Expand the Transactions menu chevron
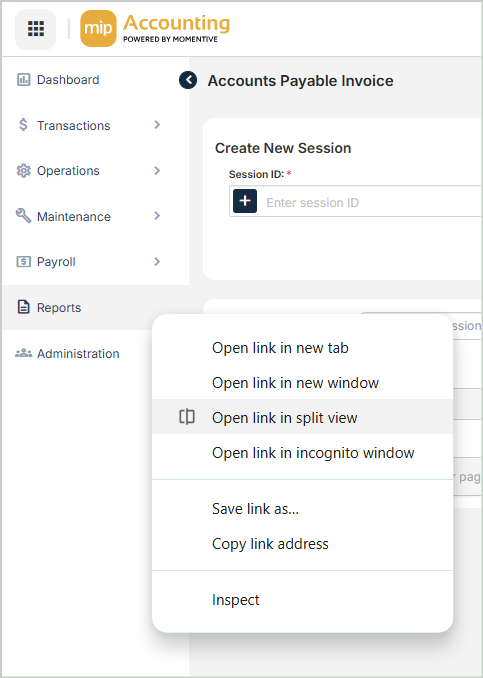Screen dimensions: 483x678 157,125
